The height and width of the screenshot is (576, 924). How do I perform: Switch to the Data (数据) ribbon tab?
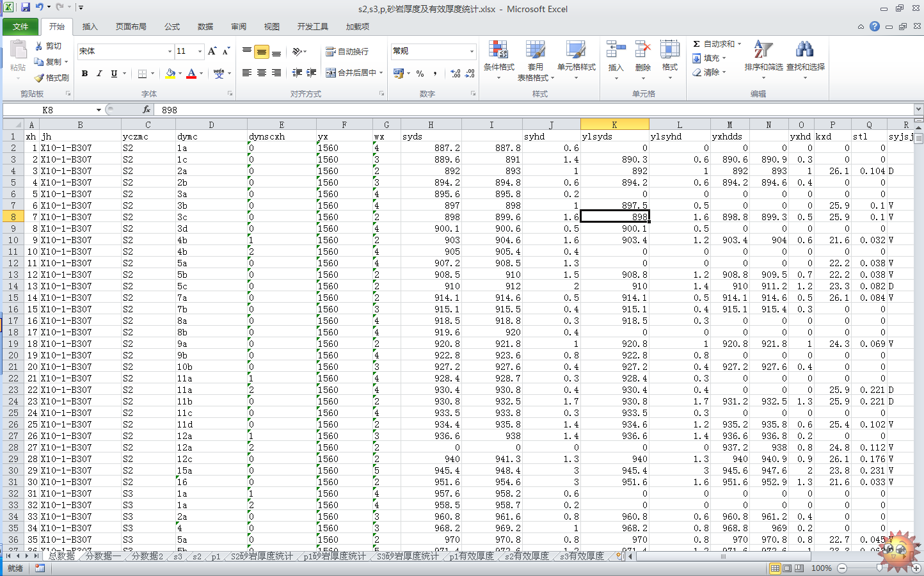tap(205, 27)
